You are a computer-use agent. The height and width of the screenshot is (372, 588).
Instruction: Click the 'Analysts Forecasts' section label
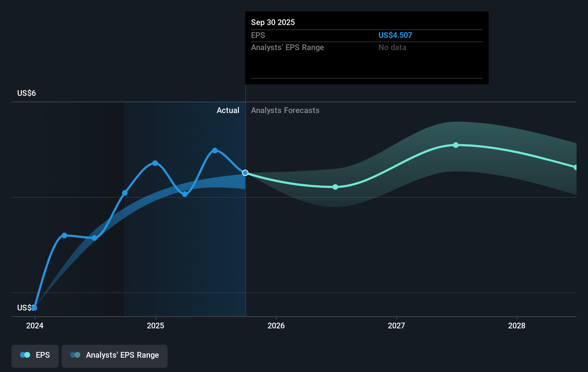(x=285, y=110)
